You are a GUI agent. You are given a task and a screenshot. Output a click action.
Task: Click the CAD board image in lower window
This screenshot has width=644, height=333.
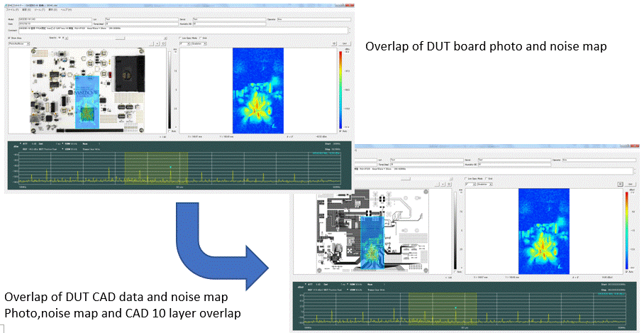[x=372, y=231]
